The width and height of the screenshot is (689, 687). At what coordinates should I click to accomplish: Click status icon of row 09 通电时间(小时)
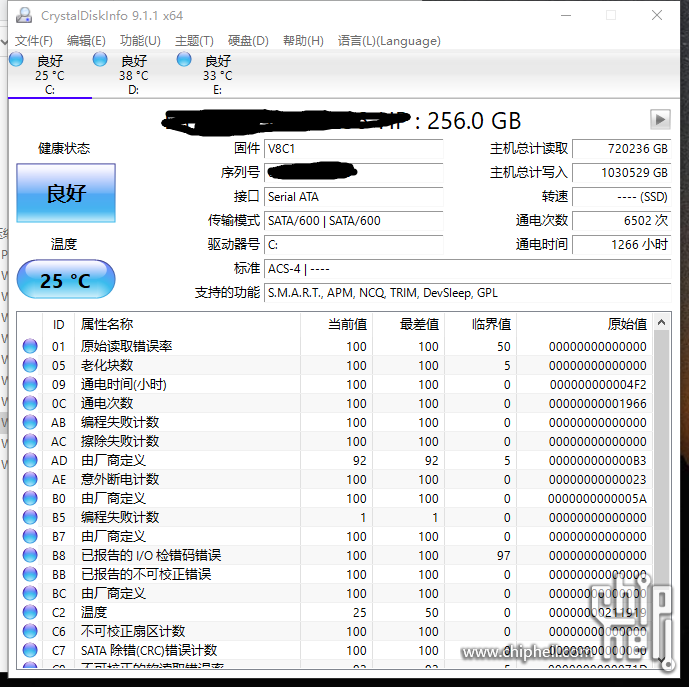(30, 384)
